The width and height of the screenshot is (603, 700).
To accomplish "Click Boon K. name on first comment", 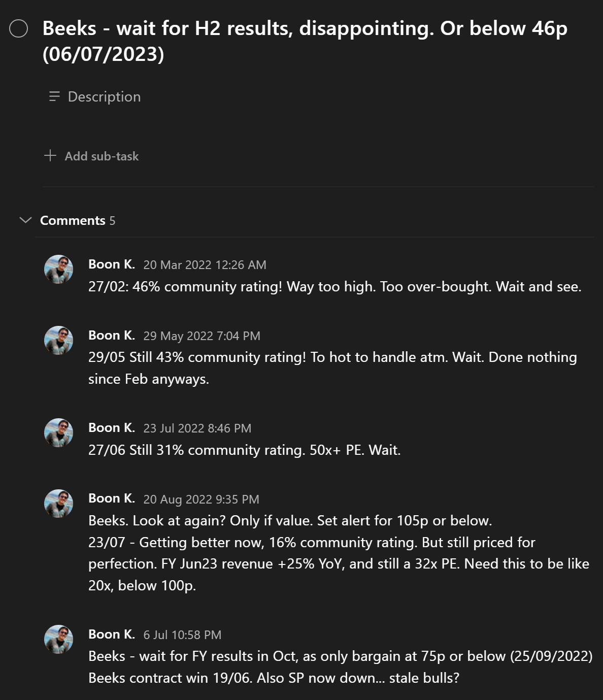I will tap(112, 264).
